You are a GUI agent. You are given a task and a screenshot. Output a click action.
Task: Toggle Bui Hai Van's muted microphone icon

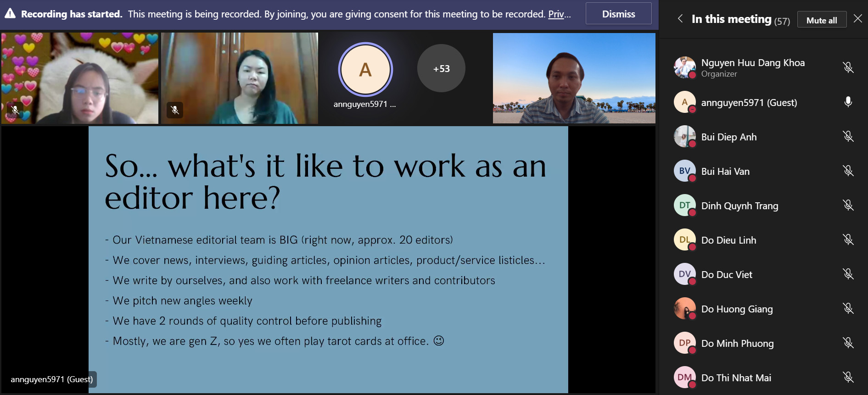click(848, 171)
